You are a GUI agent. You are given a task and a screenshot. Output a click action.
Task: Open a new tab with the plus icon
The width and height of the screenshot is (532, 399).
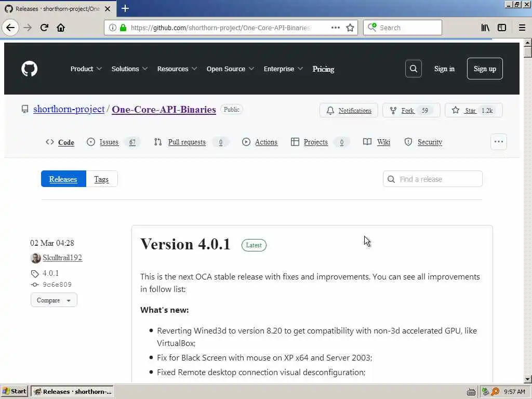(125, 8)
